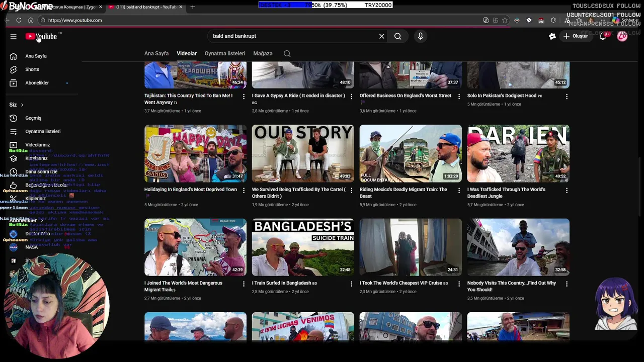Select the Videolar channel tab
The height and width of the screenshot is (362, 644).
pyautogui.click(x=187, y=53)
